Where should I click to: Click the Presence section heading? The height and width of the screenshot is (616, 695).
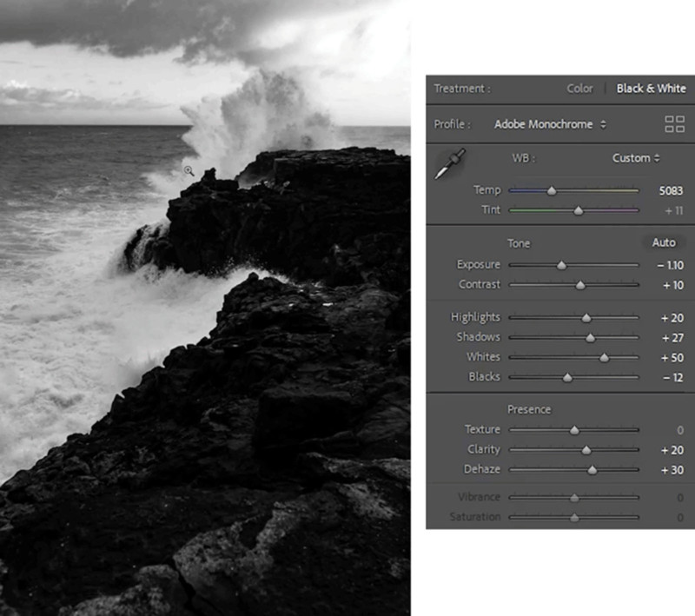[x=529, y=409]
